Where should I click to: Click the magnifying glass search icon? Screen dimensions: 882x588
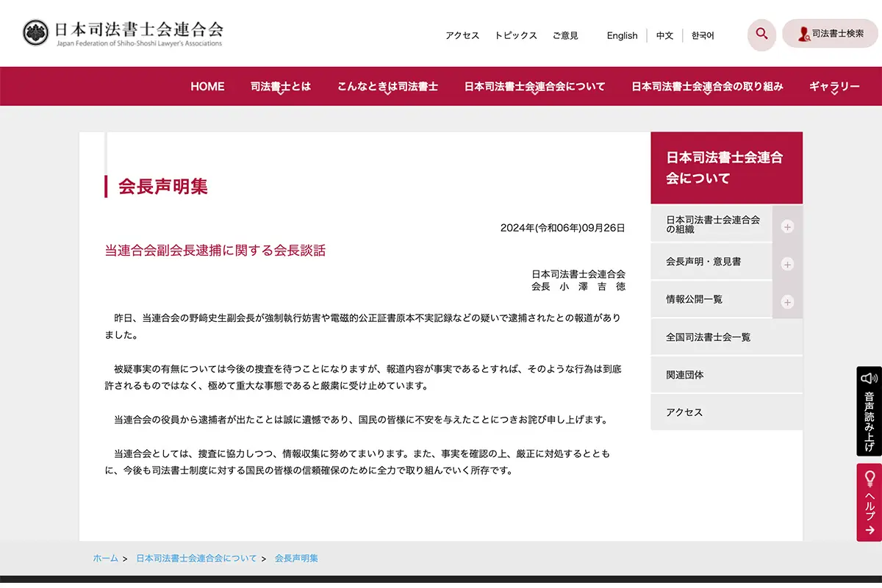coord(761,34)
